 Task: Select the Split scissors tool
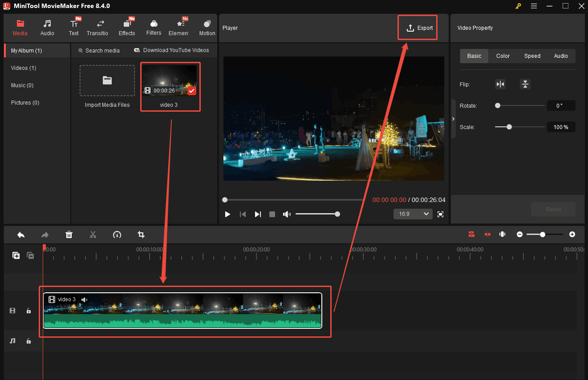[x=93, y=234]
